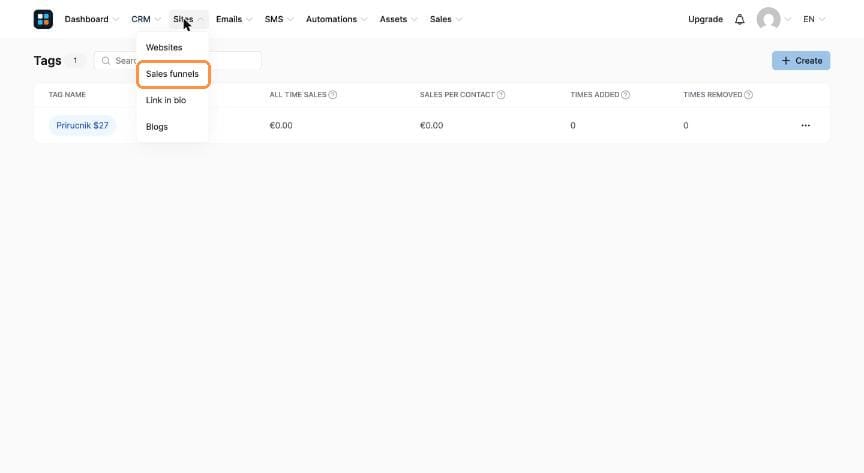Focus the tags search field
The width and height of the screenshot is (864, 473).
[177, 61]
